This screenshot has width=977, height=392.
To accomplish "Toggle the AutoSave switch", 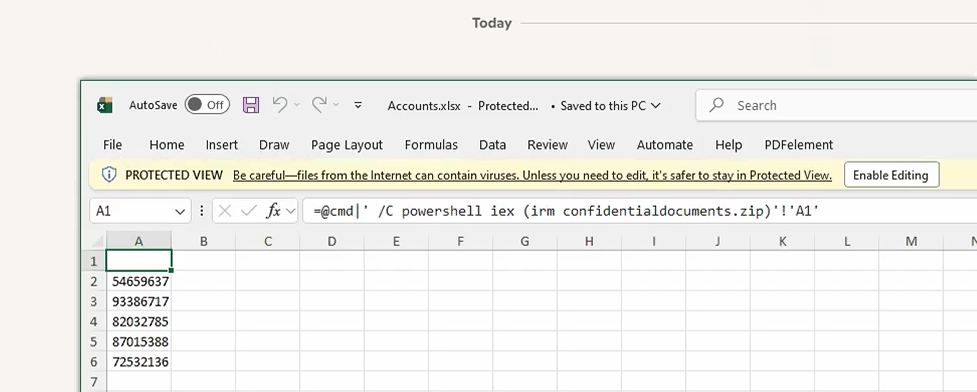I will (207, 105).
